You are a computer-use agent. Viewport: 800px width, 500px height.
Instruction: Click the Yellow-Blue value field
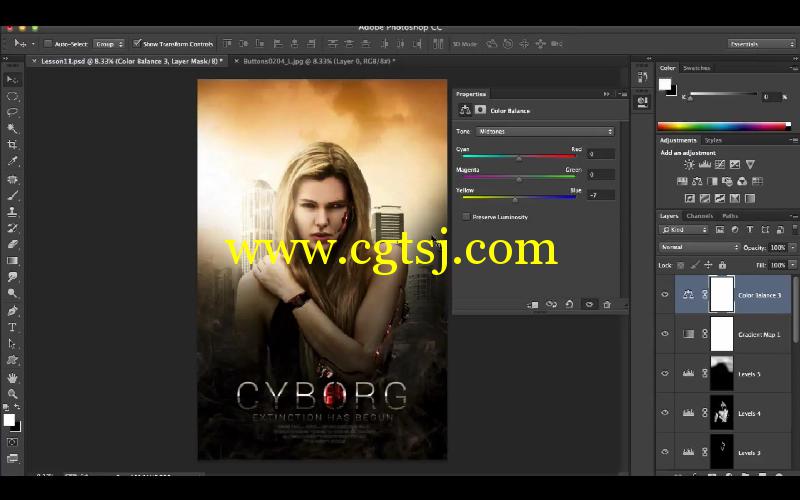601,195
